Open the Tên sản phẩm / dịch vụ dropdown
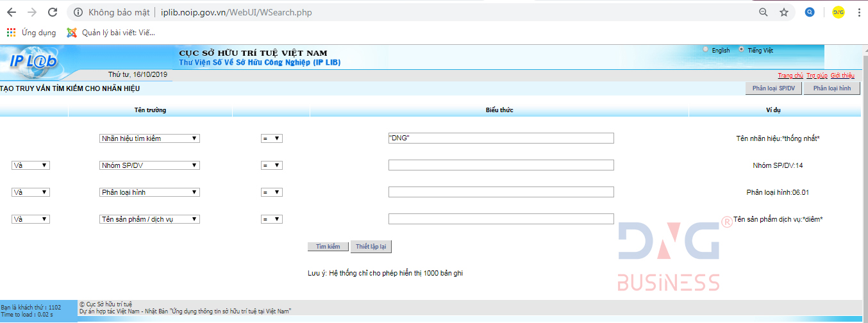868x323 pixels. (x=150, y=219)
